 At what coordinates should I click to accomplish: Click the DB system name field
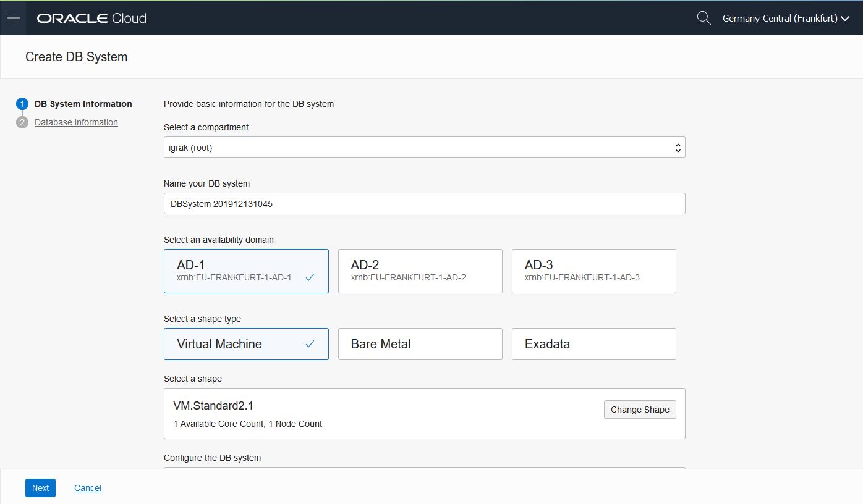pos(424,204)
